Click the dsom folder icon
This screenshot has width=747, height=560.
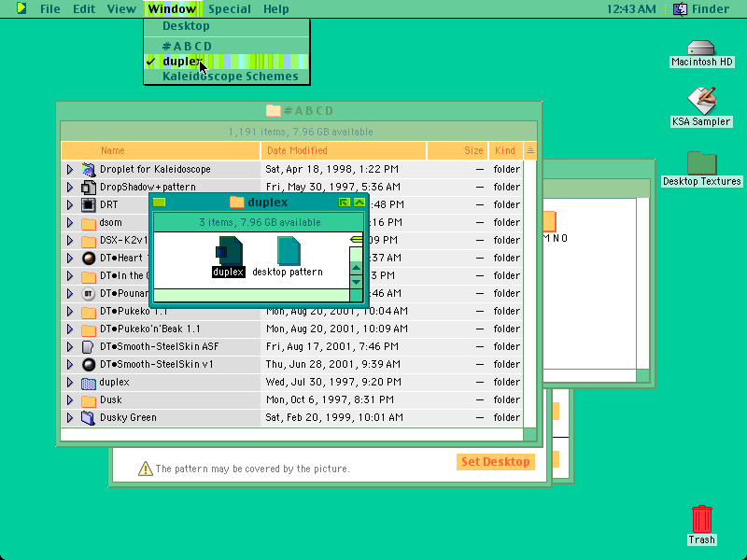(x=88, y=223)
